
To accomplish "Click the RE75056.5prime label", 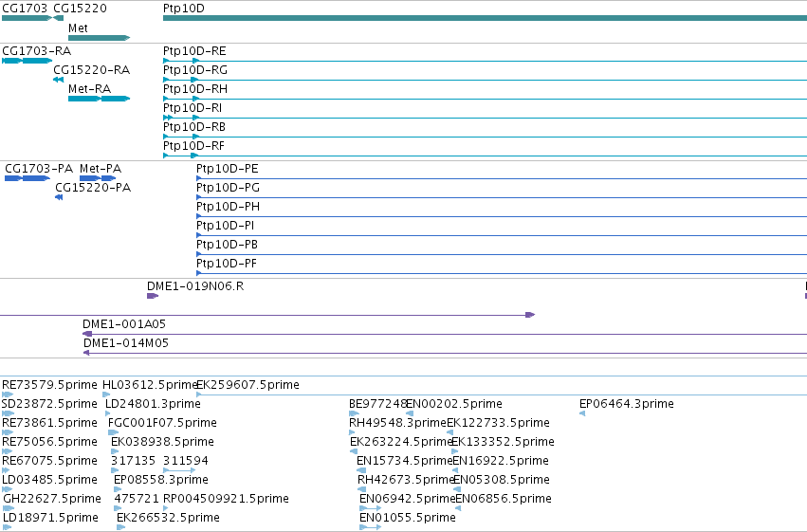I will tap(49, 442).
